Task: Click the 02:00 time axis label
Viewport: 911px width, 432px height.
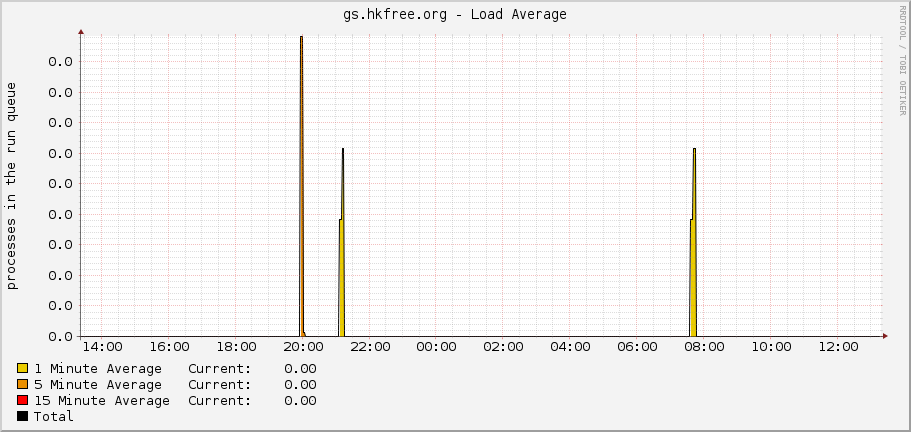Action: point(503,347)
